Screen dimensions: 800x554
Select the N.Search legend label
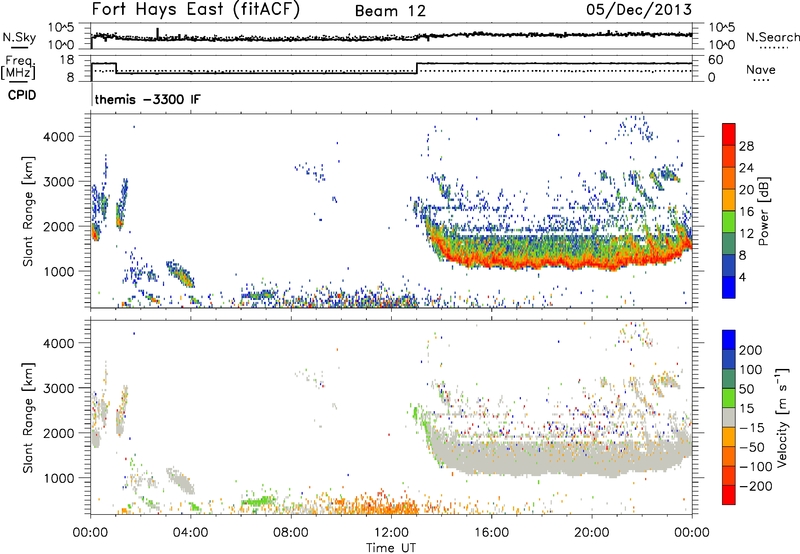pyautogui.click(x=772, y=37)
